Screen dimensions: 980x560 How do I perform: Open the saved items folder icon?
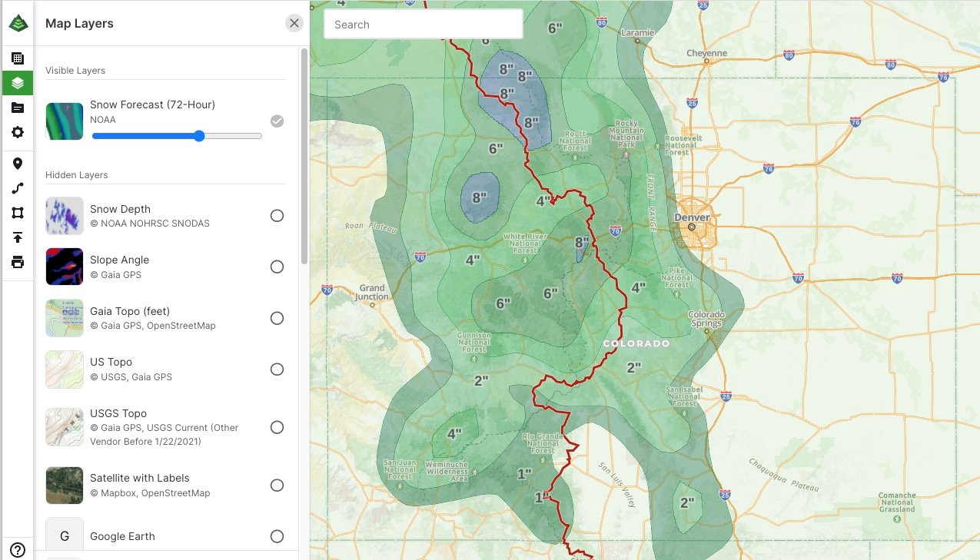click(18, 108)
